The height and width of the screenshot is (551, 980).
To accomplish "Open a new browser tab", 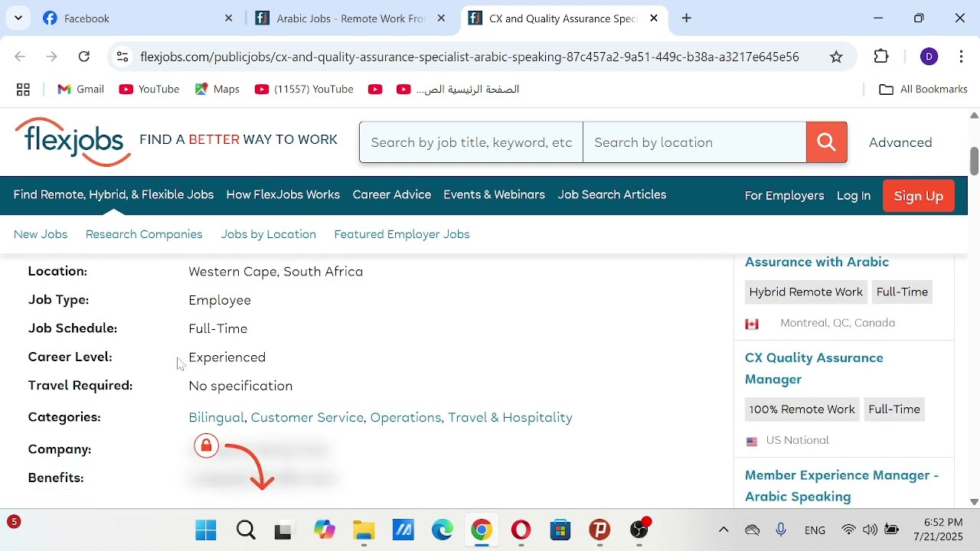I will coord(687,18).
